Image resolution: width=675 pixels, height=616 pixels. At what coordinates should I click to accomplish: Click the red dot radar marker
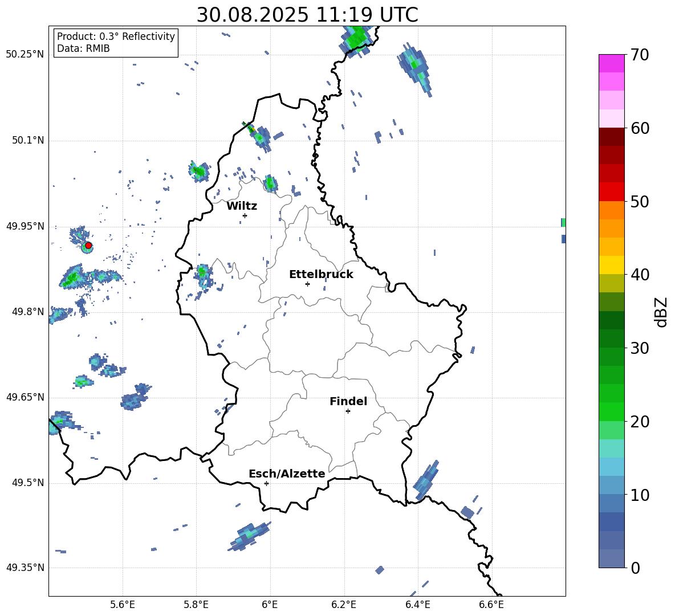tap(88, 246)
